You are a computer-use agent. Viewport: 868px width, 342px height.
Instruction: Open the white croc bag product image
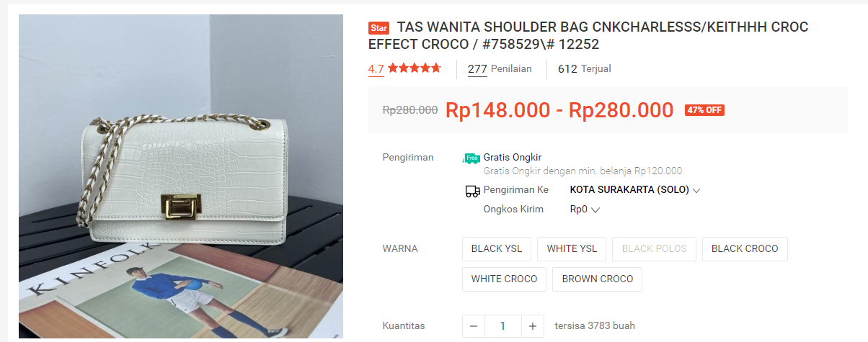pyautogui.click(x=181, y=177)
